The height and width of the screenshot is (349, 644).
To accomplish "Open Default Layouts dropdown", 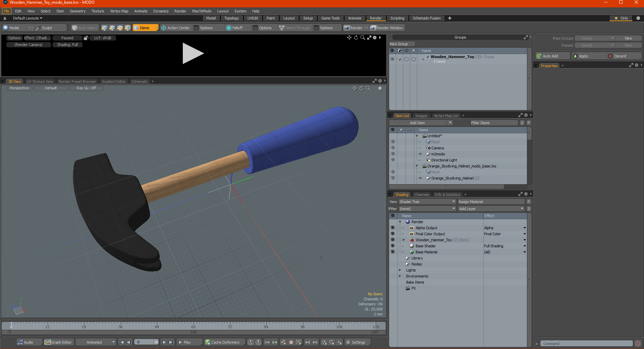I will 28,18.
